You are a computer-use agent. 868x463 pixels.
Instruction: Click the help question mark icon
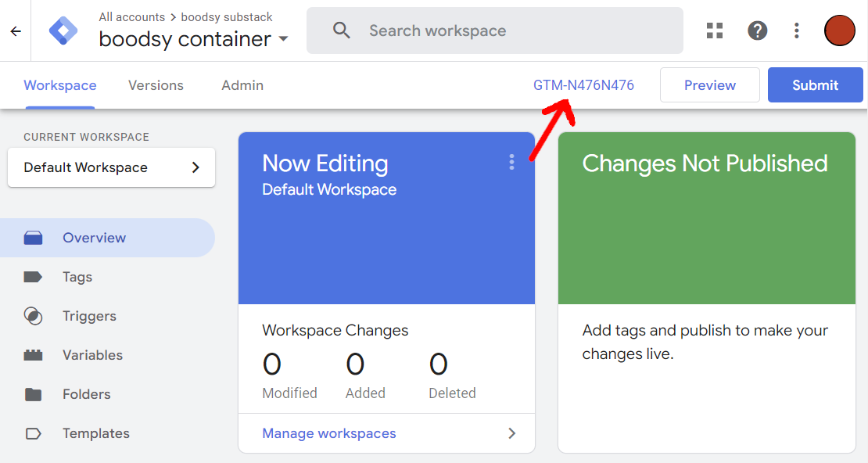click(757, 30)
